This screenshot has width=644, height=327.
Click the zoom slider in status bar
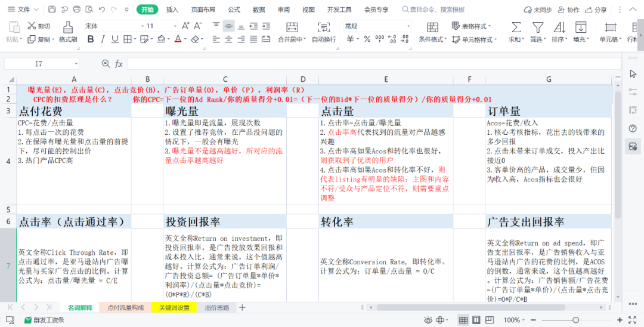pyautogui.click(x=575, y=320)
